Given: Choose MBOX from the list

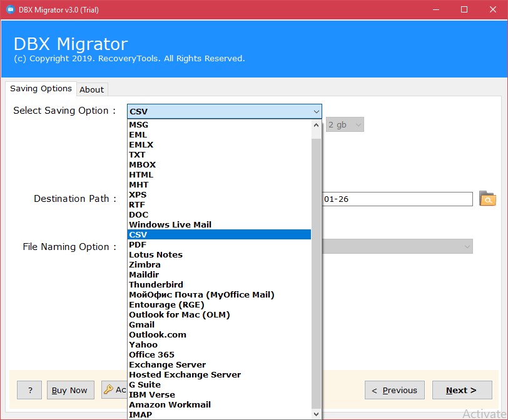Looking at the screenshot, I should click(x=220, y=165).
